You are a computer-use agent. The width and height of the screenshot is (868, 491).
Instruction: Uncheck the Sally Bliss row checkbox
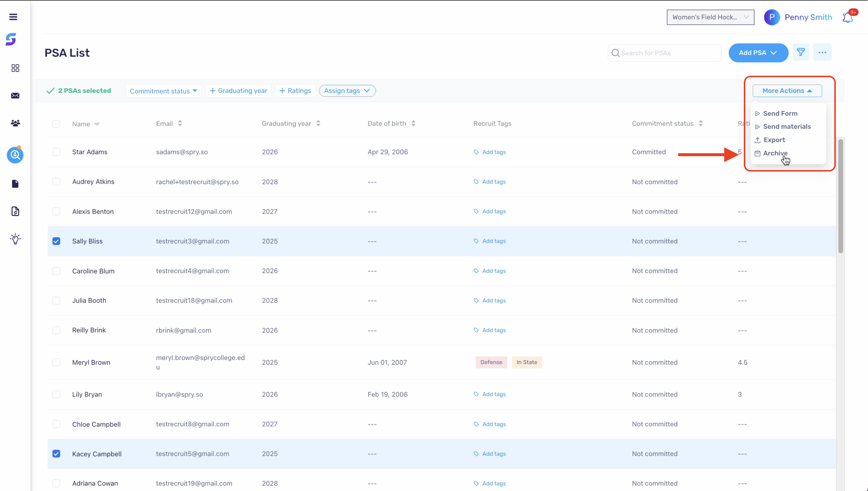[x=56, y=241]
